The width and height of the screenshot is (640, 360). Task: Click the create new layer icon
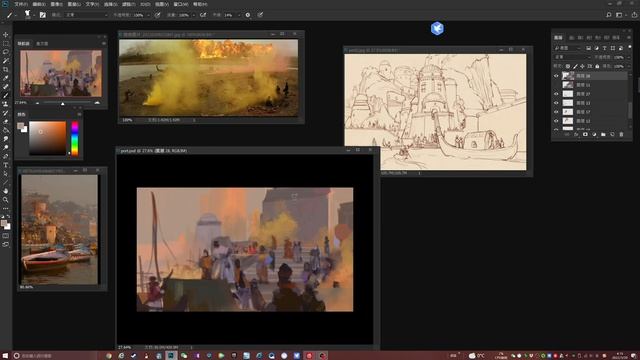612,134
